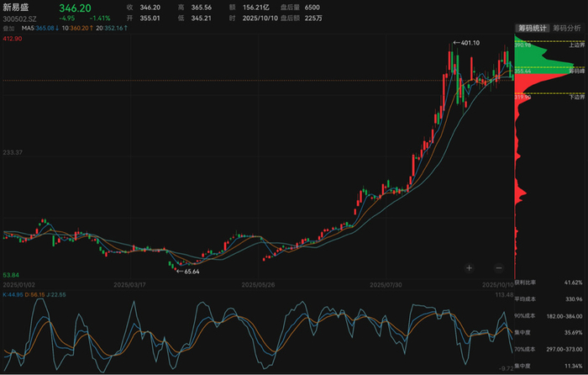Image resolution: width=588 pixels, height=375 pixels.
Task: Click the zoom in plus icon
Action: 469,267
